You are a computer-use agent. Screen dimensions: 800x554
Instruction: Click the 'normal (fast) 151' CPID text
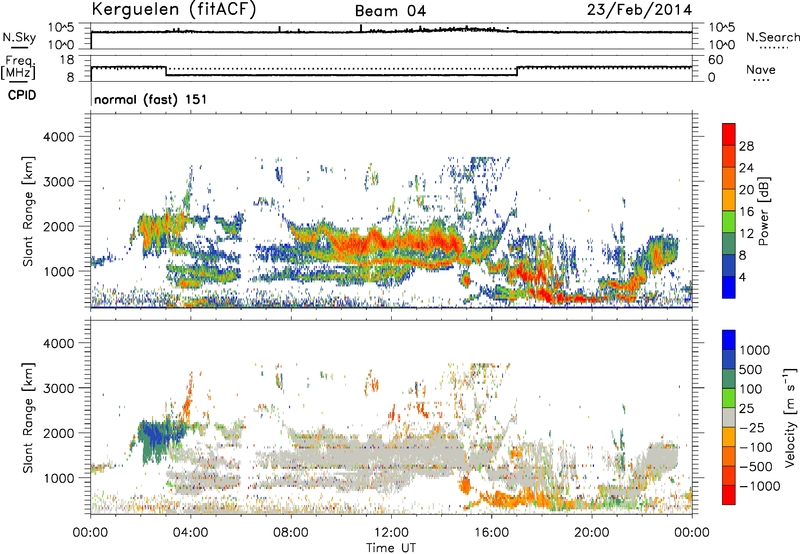click(x=151, y=99)
